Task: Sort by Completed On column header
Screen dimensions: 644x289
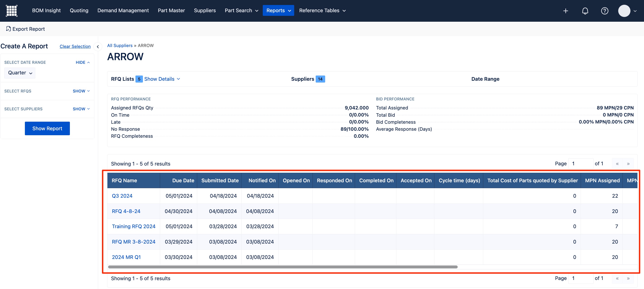Action: pyautogui.click(x=376, y=180)
